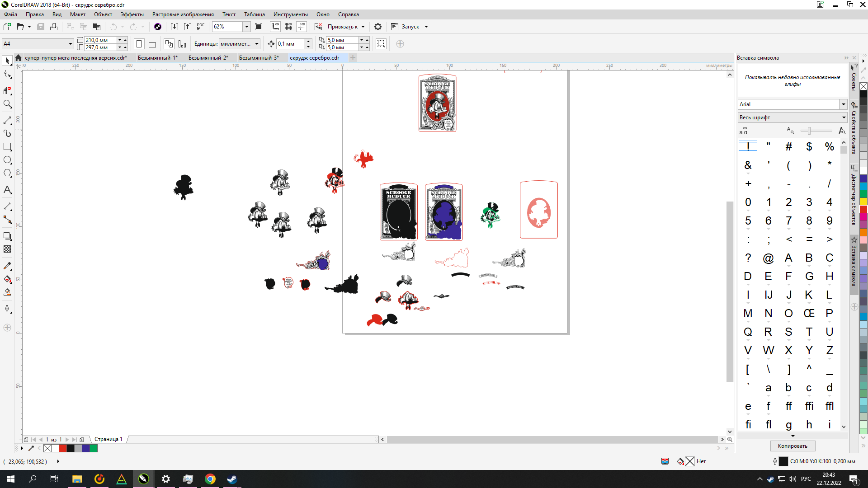
Task: Open the zoom level dropdown
Action: 247,27
